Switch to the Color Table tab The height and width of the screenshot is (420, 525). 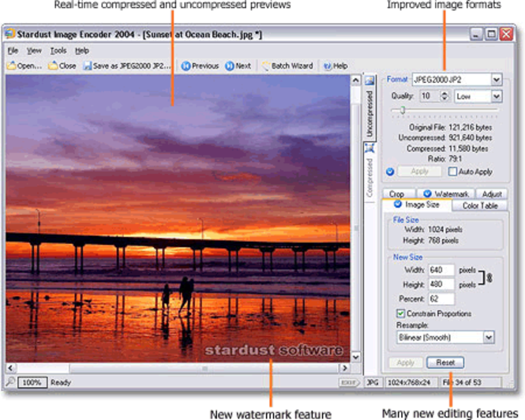click(x=480, y=205)
